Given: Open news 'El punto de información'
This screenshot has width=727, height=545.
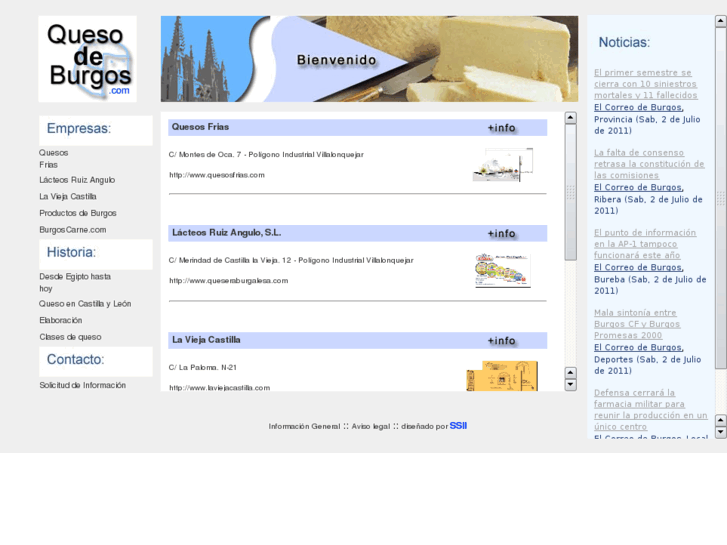Looking at the screenshot, I should [x=645, y=244].
